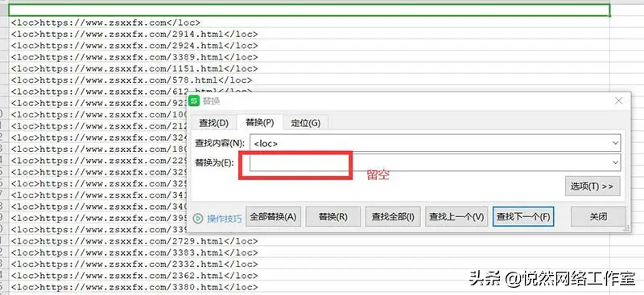Select the cell containing 1151.html
This screenshot has width=644, height=295.
pos(309,68)
